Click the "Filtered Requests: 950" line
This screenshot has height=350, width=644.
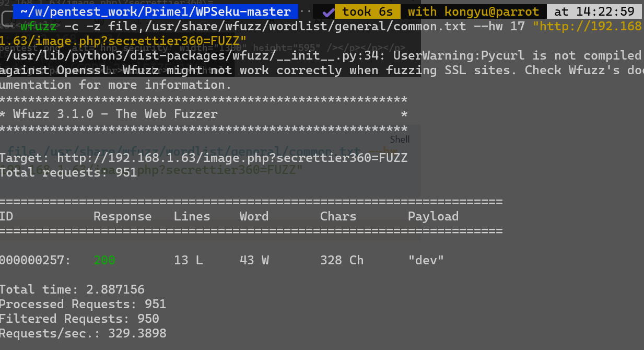(x=79, y=319)
